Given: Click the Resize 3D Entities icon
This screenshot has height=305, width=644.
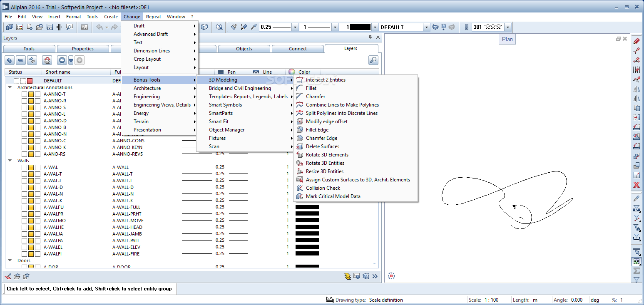Looking at the screenshot, I should point(299,171).
